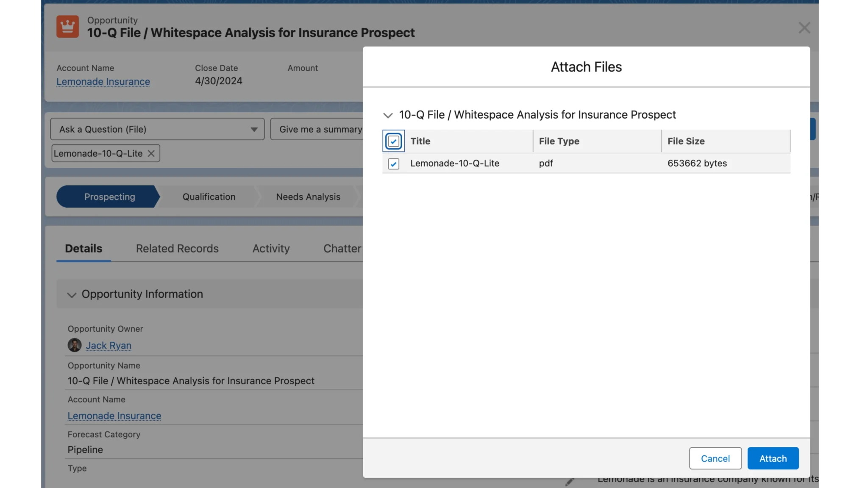Click Jack Ryan's avatar photo

point(74,345)
